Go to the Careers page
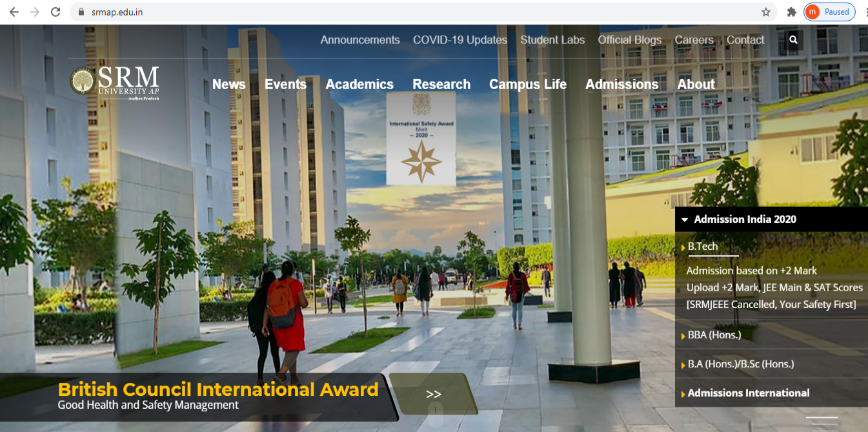 coord(694,40)
